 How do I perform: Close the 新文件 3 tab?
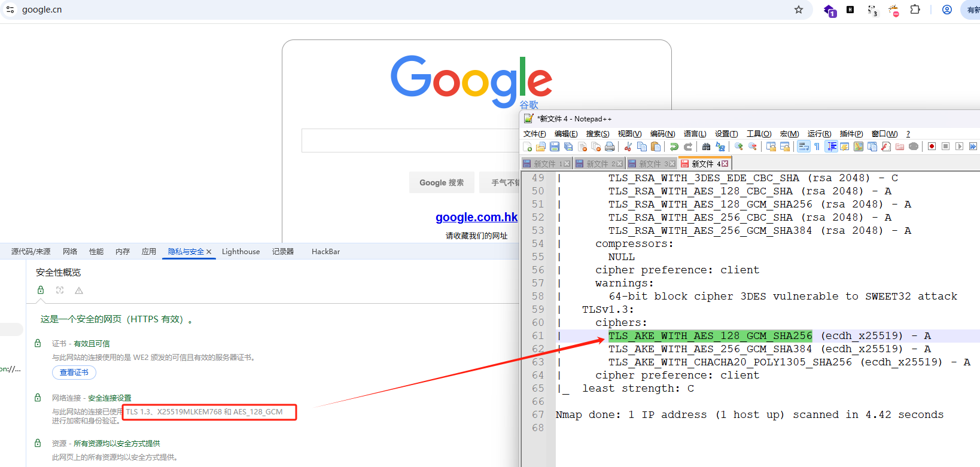point(672,164)
